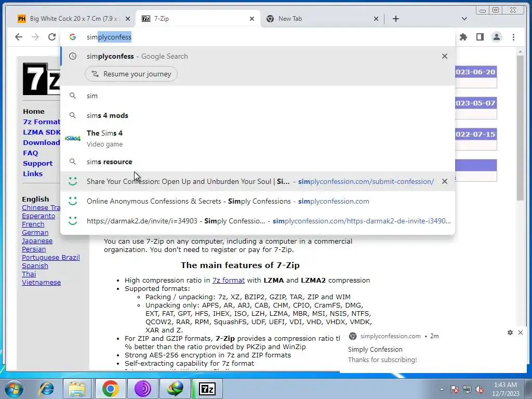Open the Tor Browser taskbar icon

tap(142, 389)
